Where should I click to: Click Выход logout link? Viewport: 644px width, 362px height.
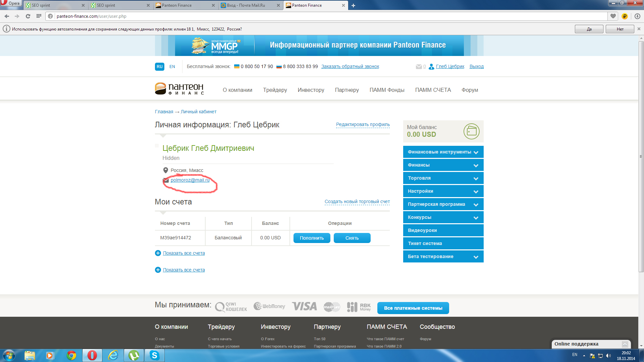(476, 66)
